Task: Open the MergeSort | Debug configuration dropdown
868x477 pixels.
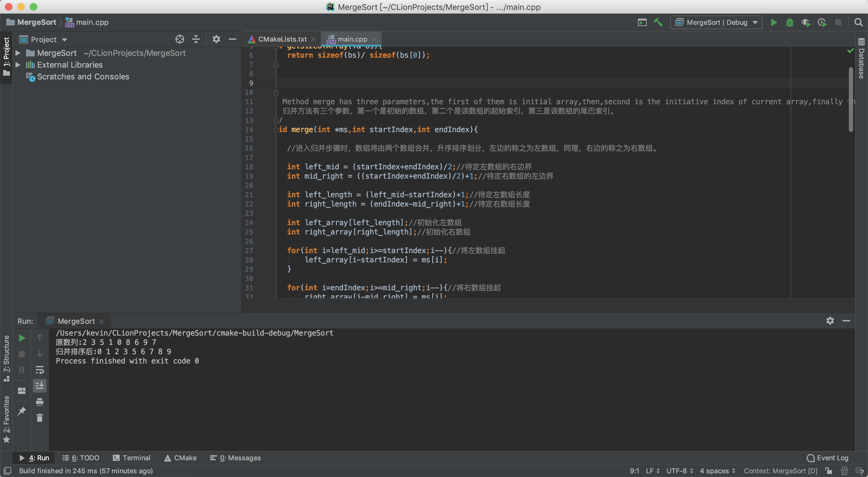Action: pyautogui.click(x=716, y=23)
